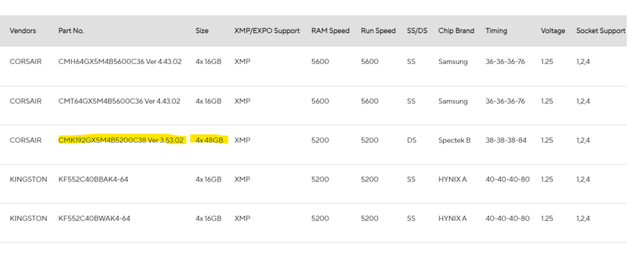
Task: Click the highlighted 4x 48GB size cell
Action: pos(210,141)
